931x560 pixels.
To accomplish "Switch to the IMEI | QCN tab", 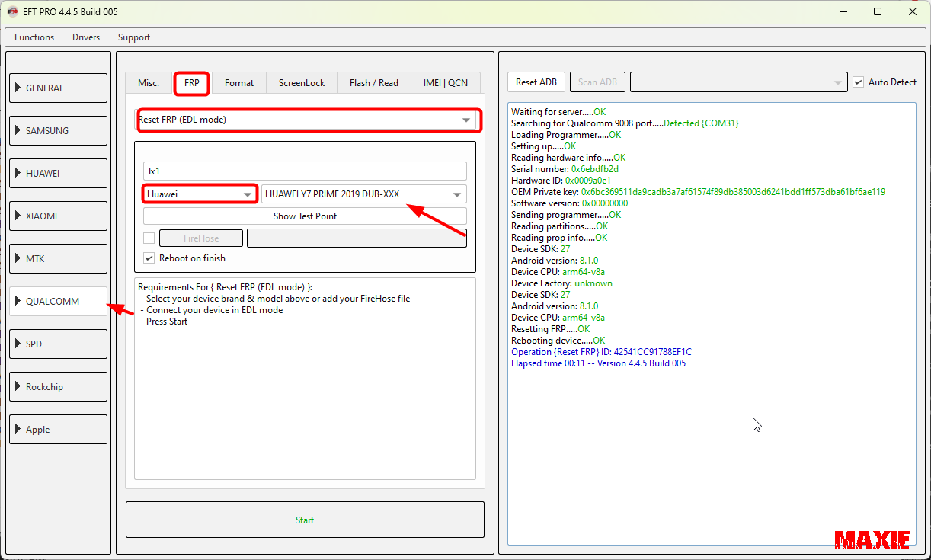I will 446,83.
